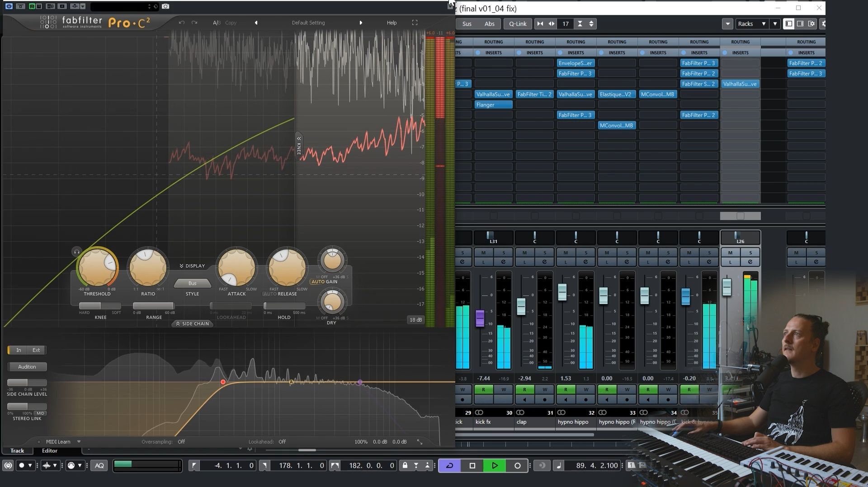
Task: Open the Default Setting preset menu
Action: [308, 23]
